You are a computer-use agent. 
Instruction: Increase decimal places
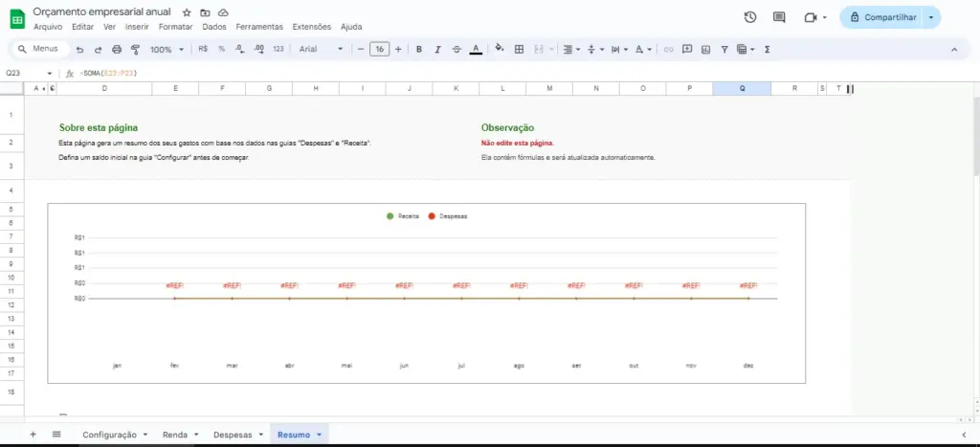tap(258, 49)
